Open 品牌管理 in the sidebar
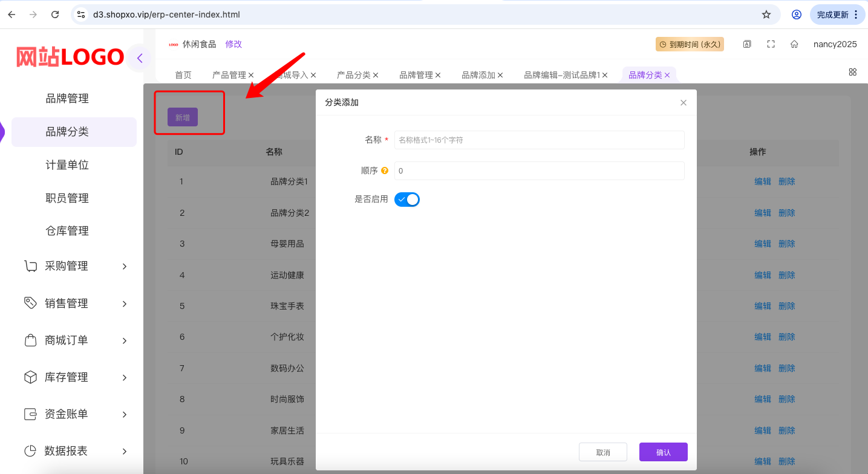The width and height of the screenshot is (868, 474). pyautogui.click(x=67, y=99)
